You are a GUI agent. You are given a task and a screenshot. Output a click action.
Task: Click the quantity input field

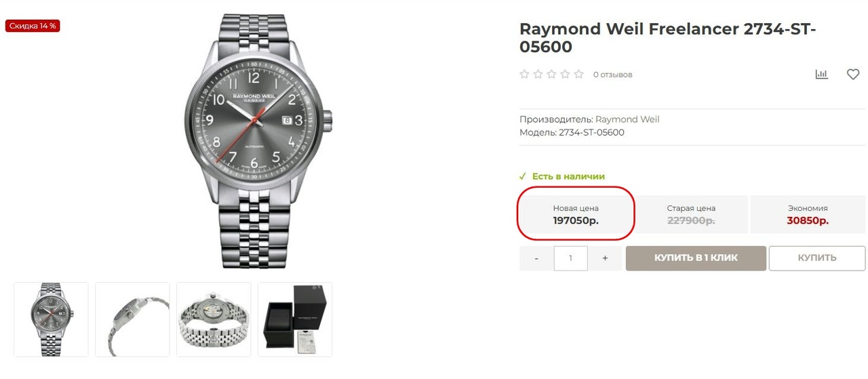tap(570, 258)
